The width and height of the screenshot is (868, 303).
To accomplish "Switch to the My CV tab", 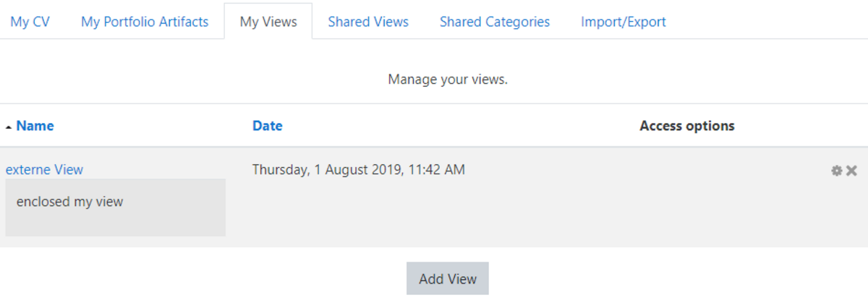I will tap(29, 22).
